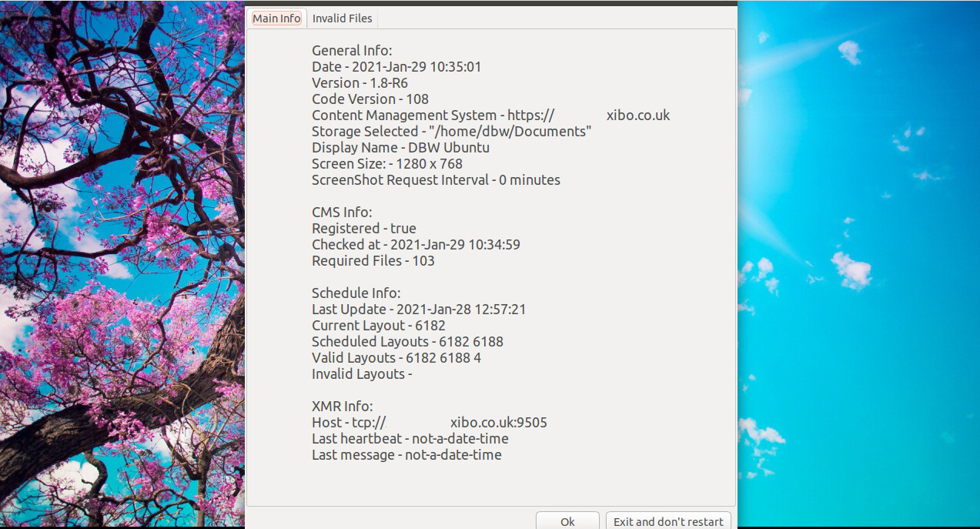Select the Storage Selected path line
The image size is (980, 529).
pyautogui.click(x=451, y=132)
